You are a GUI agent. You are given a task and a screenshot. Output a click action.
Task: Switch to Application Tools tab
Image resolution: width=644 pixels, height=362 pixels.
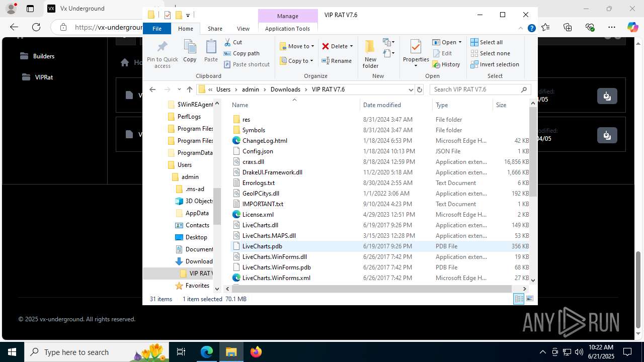coord(287,29)
